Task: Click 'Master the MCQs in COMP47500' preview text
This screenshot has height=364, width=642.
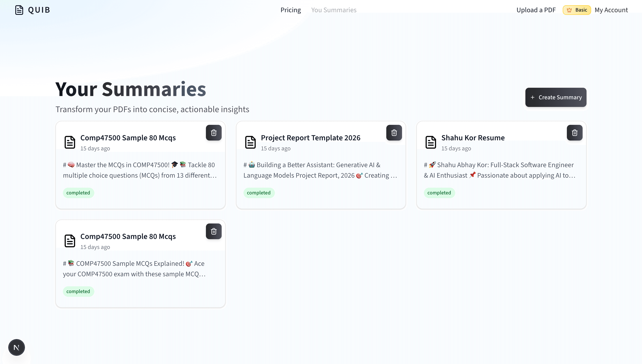Action: tap(140, 170)
